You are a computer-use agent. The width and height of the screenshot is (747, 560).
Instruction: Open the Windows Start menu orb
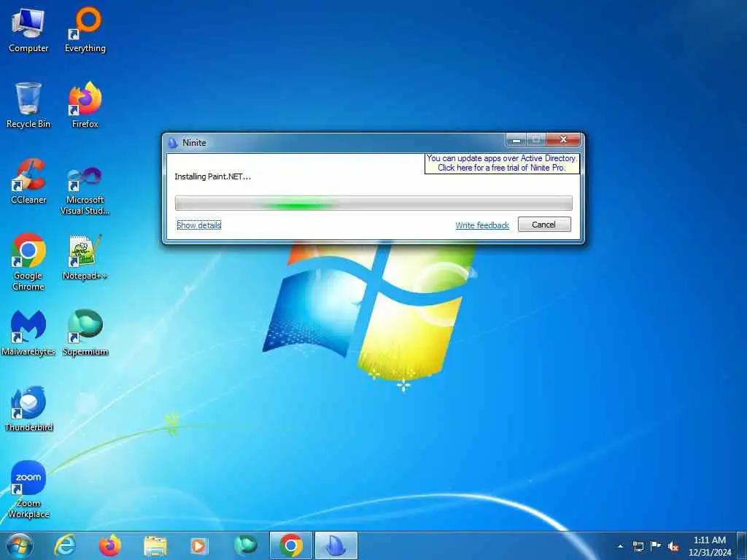[20, 545]
